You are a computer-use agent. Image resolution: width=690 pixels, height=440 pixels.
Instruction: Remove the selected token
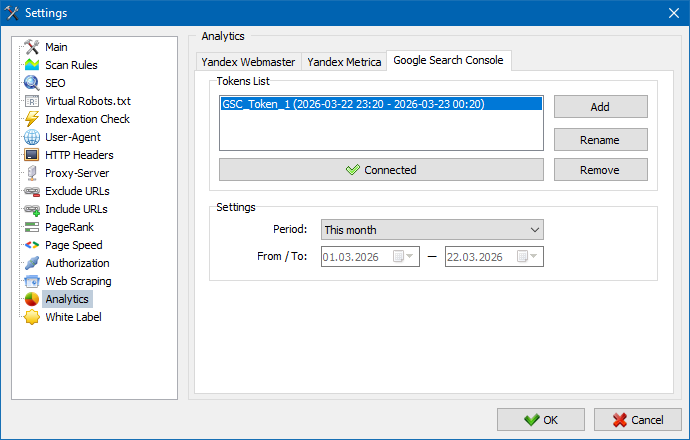601,170
